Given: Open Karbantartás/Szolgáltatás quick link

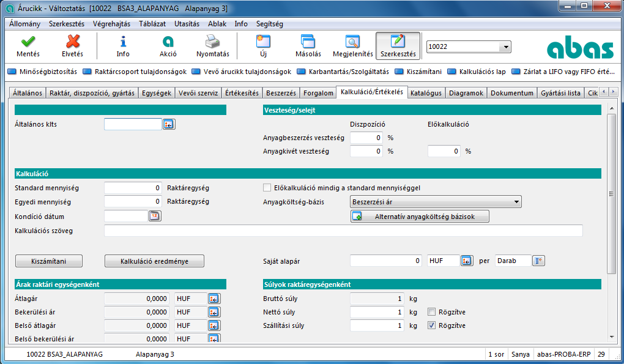Looking at the screenshot, I should tap(343, 72).
